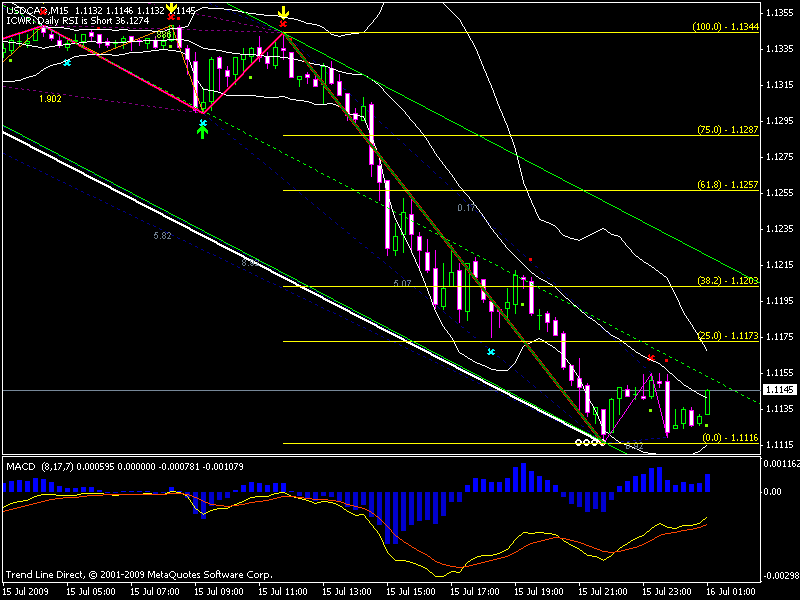
Task: Click the green up arrow buy signal
Action: click(203, 133)
